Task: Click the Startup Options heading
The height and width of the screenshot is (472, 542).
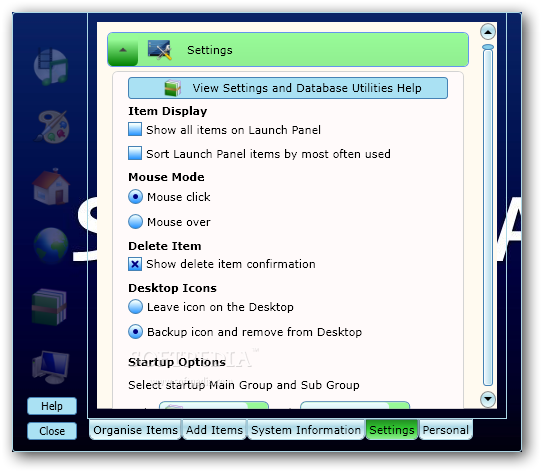Action: 177,362
